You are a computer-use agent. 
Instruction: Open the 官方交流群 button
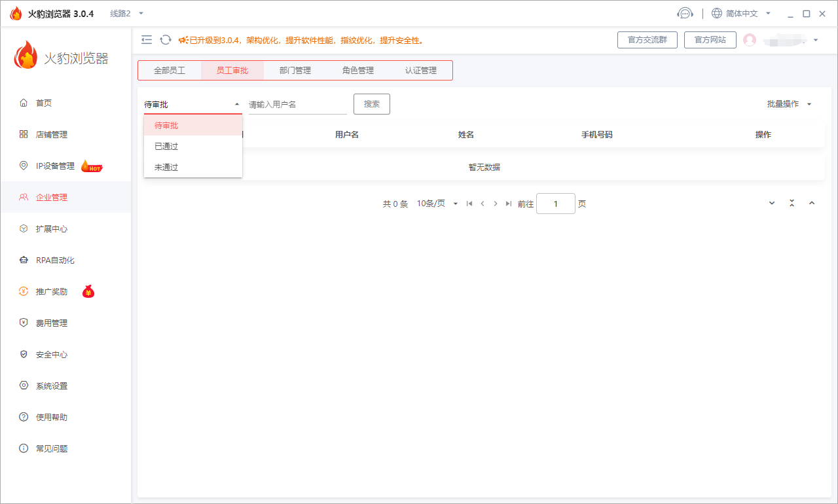pyautogui.click(x=647, y=40)
